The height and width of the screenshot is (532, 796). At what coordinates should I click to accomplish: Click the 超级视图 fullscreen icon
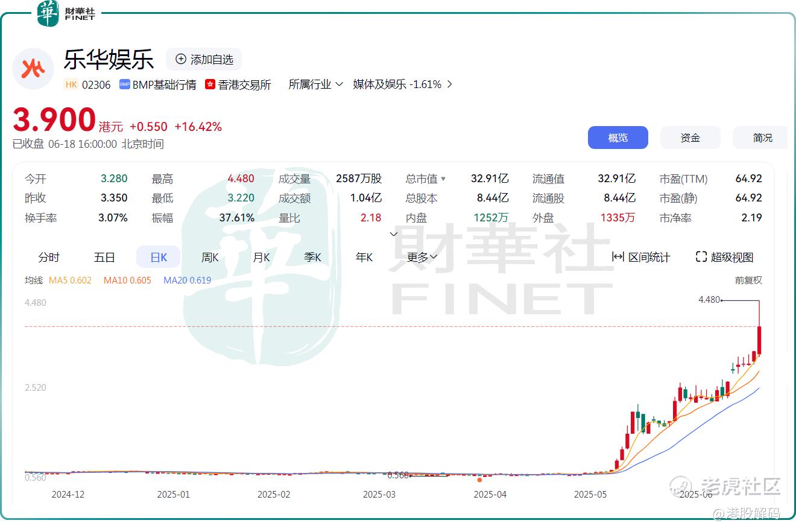(x=701, y=257)
